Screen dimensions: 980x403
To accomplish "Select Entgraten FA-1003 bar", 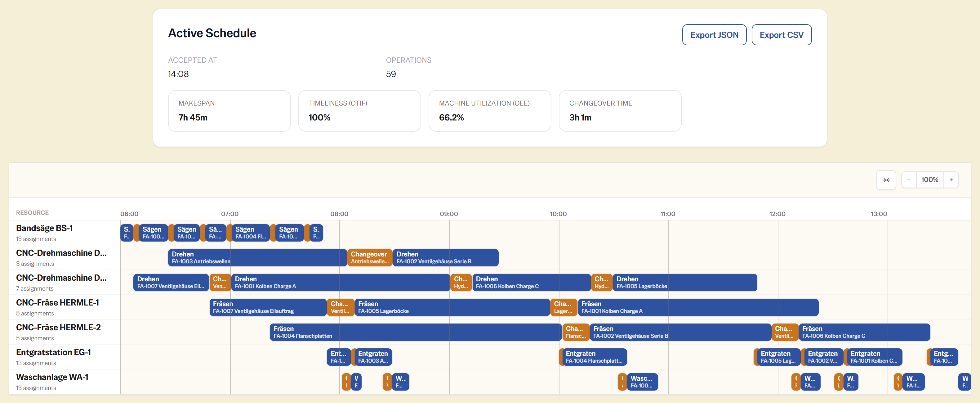I will 373,357.
